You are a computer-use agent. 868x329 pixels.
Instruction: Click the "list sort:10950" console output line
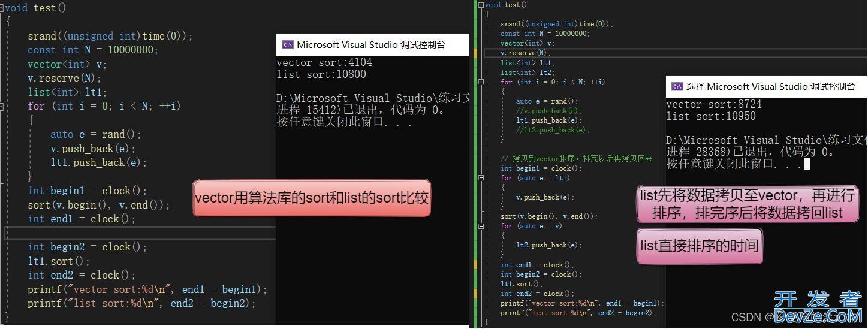711,116
